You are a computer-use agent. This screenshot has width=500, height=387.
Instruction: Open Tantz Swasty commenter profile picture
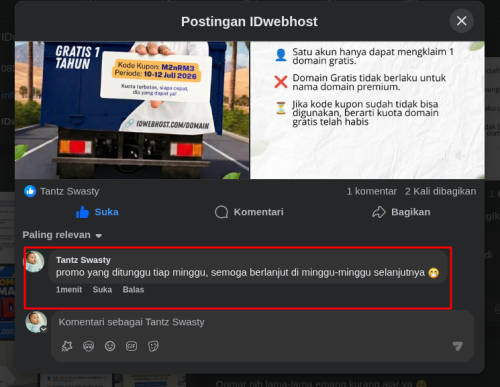click(34, 262)
